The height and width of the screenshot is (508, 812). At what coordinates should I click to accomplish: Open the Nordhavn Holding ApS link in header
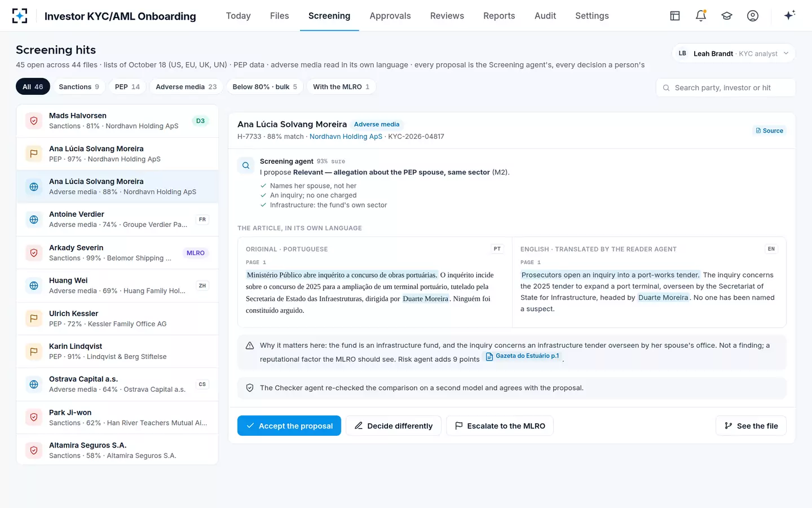(346, 137)
